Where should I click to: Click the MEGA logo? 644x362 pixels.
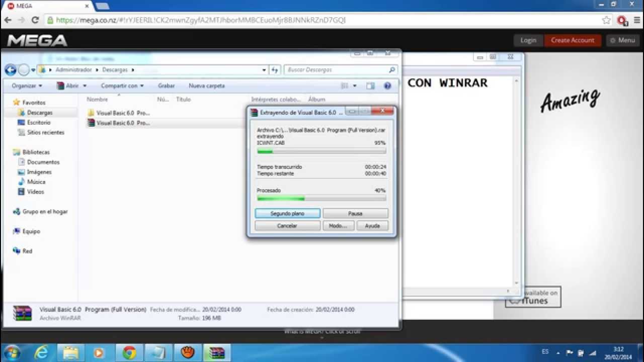click(37, 40)
